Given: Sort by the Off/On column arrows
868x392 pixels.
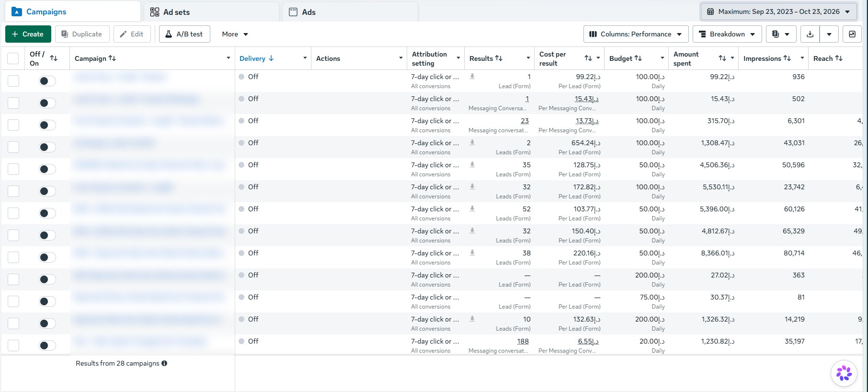Looking at the screenshot, I should pyautogui.click(x=54, y=58).
